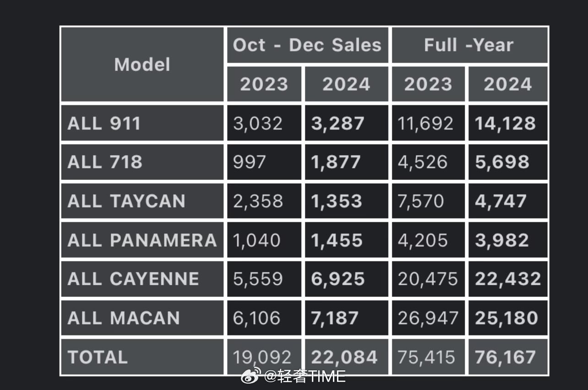
Task: Click the 7,570 Taycan 2023 full-year cell
Action: click(428, 201)
